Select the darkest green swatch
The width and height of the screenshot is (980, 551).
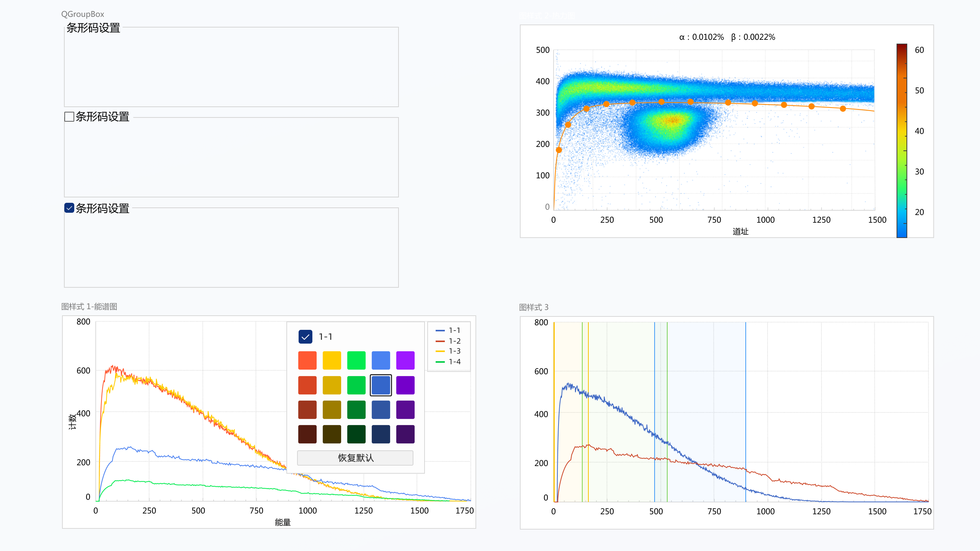pos(356,434)
